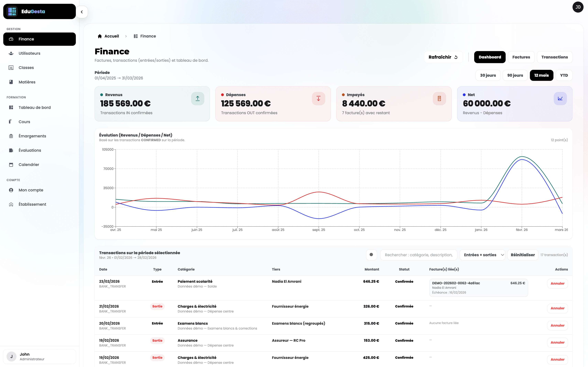
Task: Select the 30 jours period filter
Action: [x=488, y=75]
